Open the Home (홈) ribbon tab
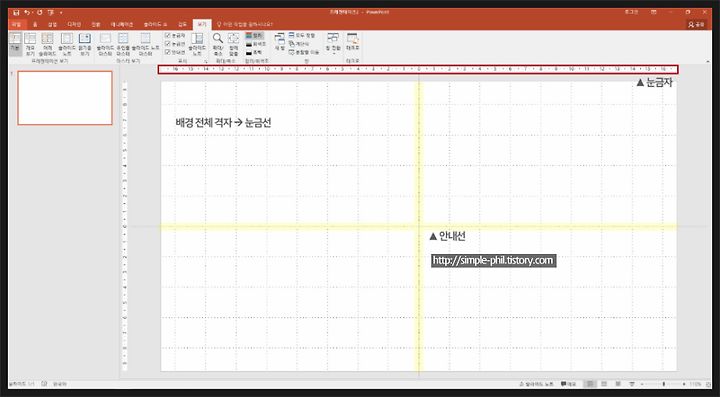 tap(35, 24)
